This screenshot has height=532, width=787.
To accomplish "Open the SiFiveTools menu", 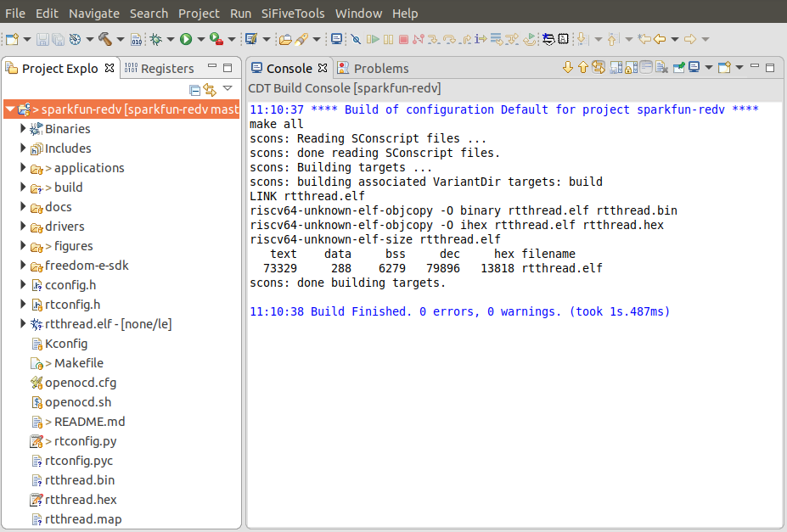I will click(293, 14).
